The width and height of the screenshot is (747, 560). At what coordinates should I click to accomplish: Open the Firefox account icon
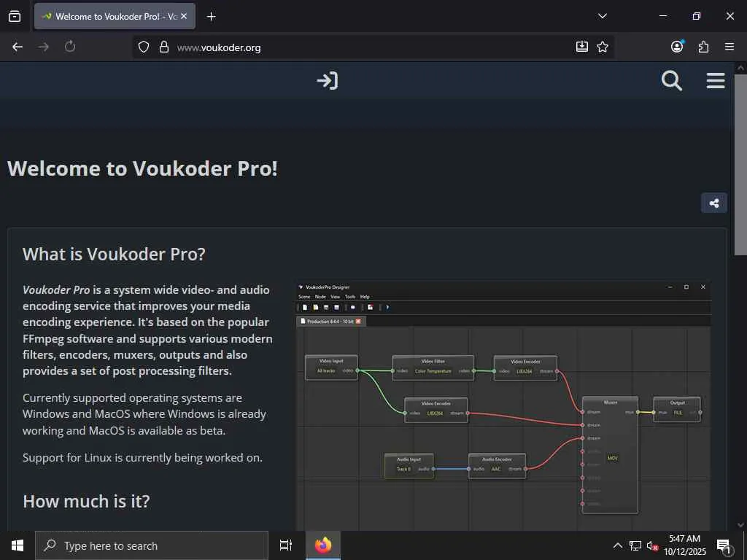(x=677, y=46)
